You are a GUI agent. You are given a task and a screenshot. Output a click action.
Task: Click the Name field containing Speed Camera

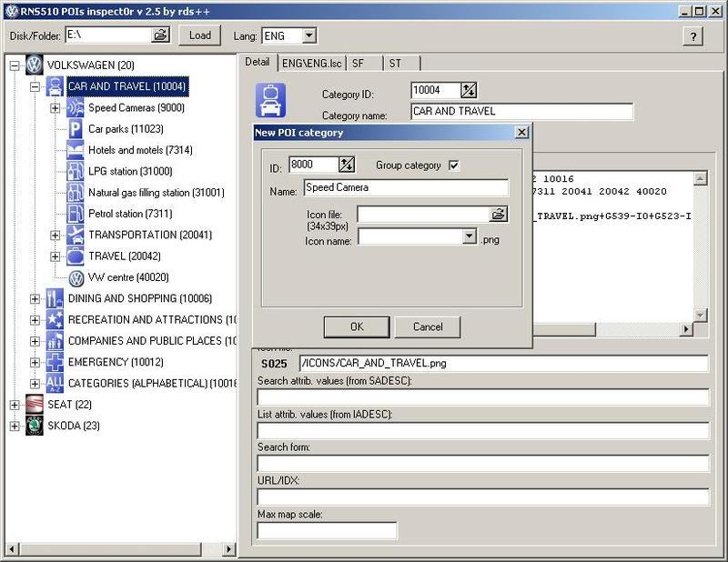pos(406,187)
